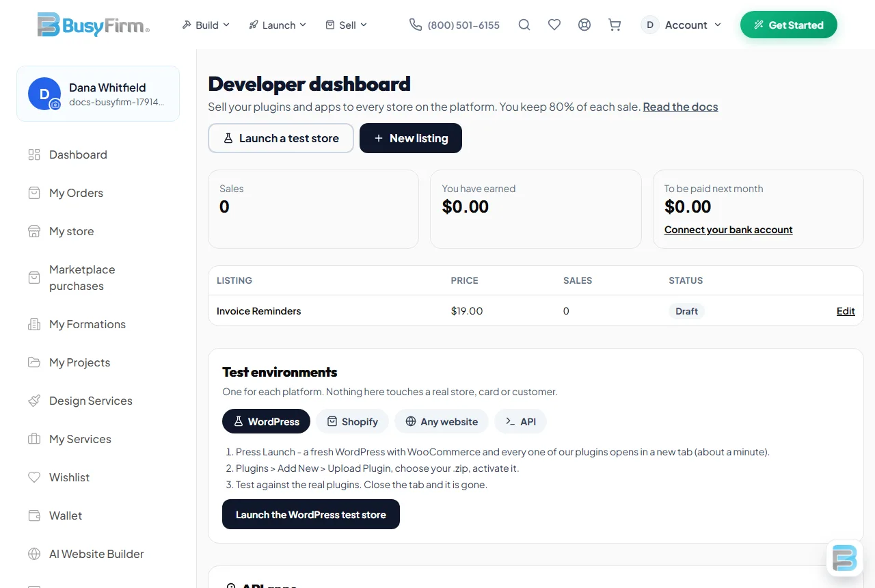The height and width of the screenshot is (588, 875).
Task: Switch to the Shopify test environment tab
Action: (x=352, y=421)
